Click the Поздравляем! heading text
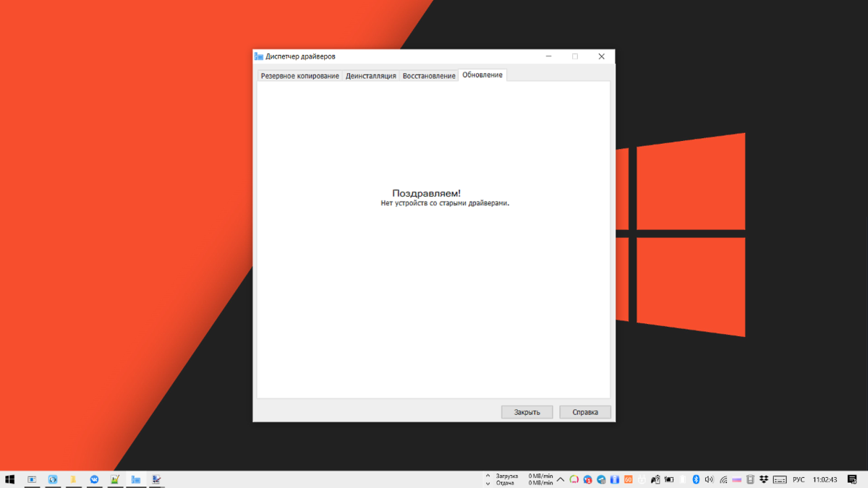The width and height of the screenshot is (868, 488). click(426, 193)
